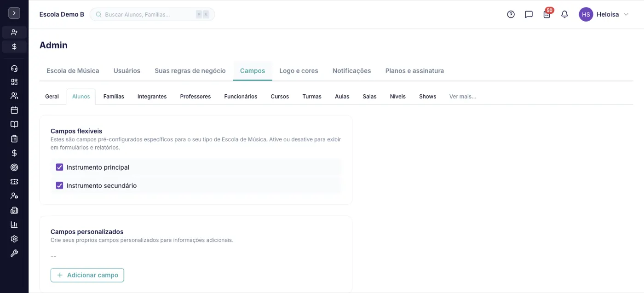Screen dimensions: 644x293
Task: Open the bar chart reports icon
Action: coord(14,224)
